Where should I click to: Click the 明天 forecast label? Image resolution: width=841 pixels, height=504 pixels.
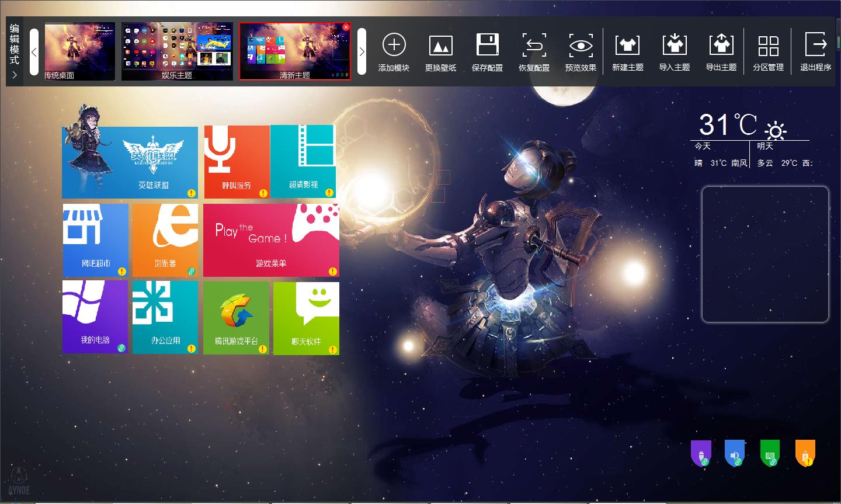(x=765, y=146)
